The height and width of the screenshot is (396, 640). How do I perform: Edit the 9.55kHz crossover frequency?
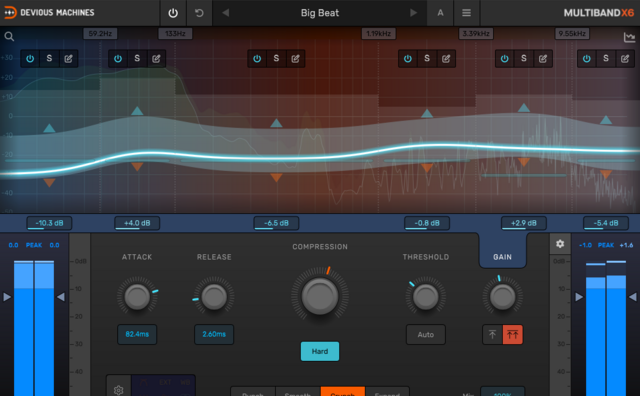pyautogui.click(x=572, y=33)
